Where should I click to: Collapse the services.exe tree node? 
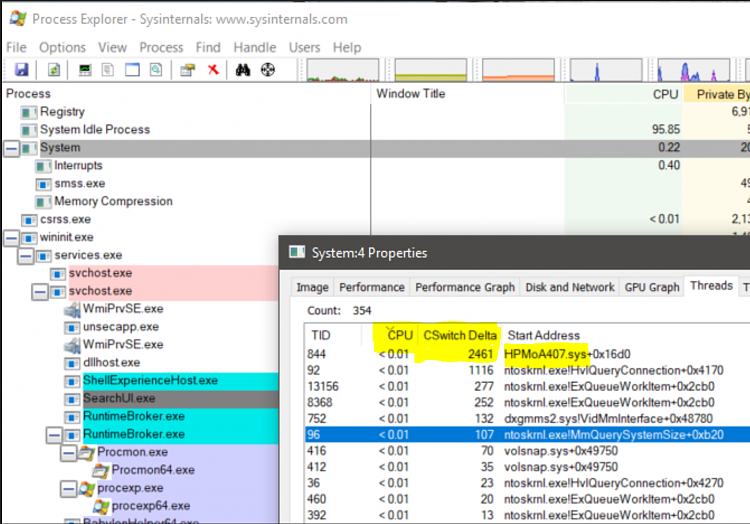25,256
